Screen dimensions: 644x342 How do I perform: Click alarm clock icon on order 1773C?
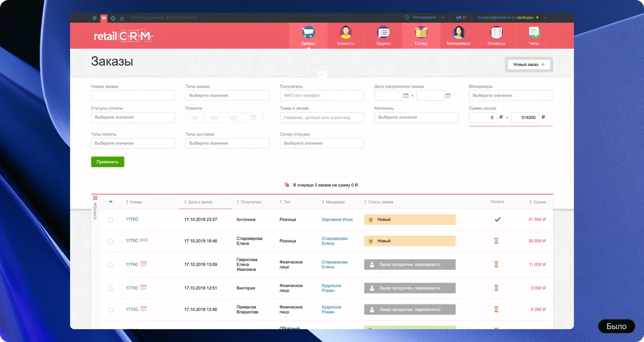click(x=143, y=287)
